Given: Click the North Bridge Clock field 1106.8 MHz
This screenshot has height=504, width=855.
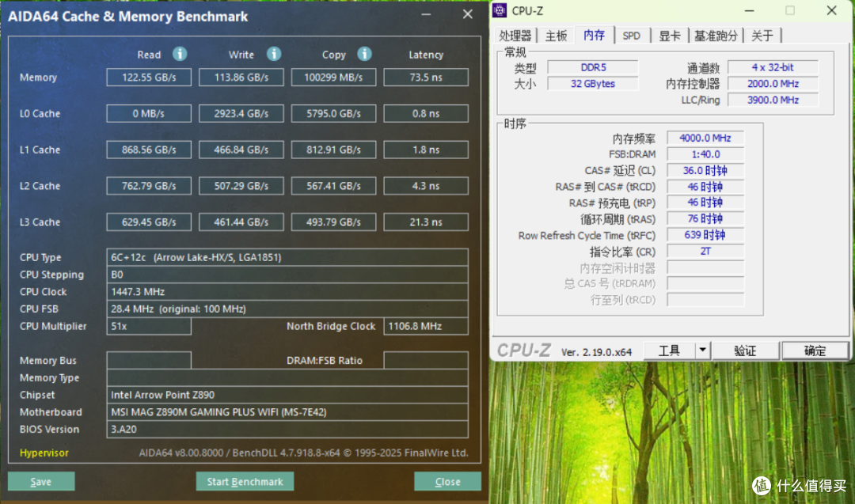Looking at the screenshot, I should (x=426, y=326).
